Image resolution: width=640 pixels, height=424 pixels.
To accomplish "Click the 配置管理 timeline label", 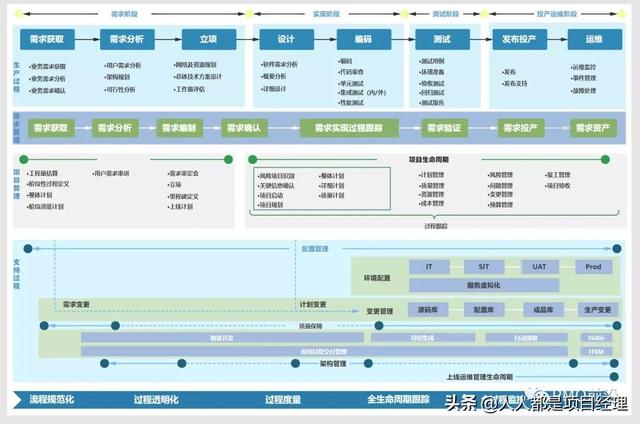I will [x=315, y=249].
